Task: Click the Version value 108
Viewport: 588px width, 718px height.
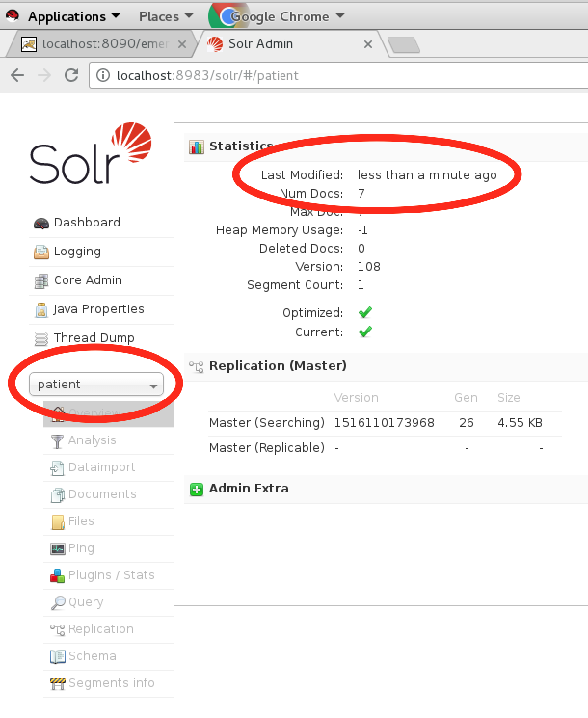Action: pyautogui.click(x=369, y=267)
